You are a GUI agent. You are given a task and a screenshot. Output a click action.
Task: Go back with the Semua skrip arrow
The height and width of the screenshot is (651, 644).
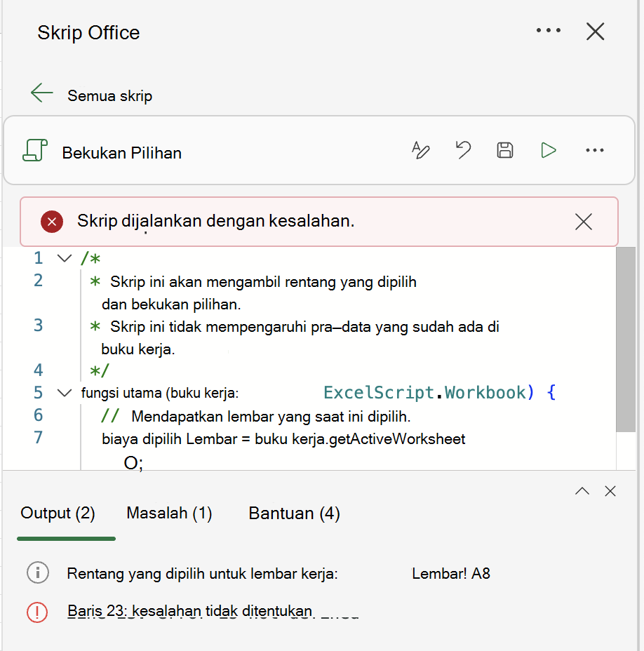(x=41, y=93)
